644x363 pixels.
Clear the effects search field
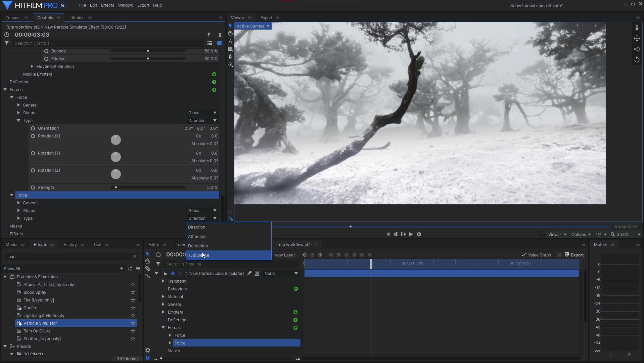135,256
